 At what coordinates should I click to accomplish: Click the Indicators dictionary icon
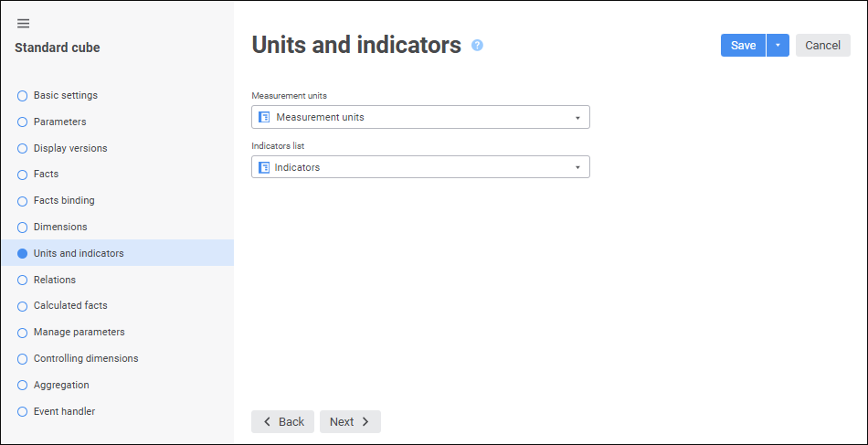[x=264, y=167]
